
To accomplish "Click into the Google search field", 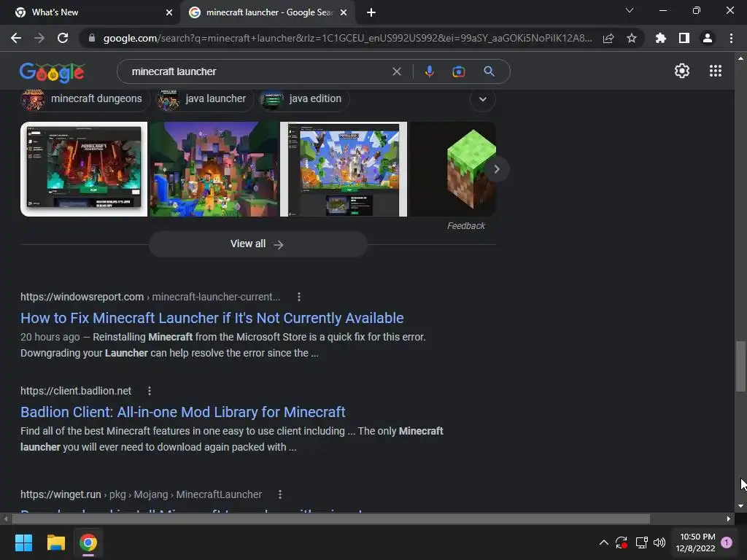I will pyautogui.click(x=258, y=71).
